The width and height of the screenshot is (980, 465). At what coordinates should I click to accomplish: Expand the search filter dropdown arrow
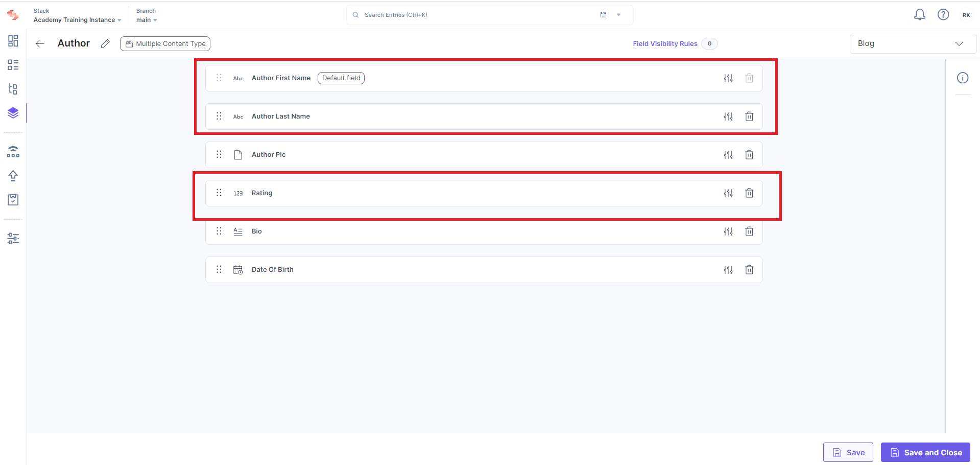618,15
